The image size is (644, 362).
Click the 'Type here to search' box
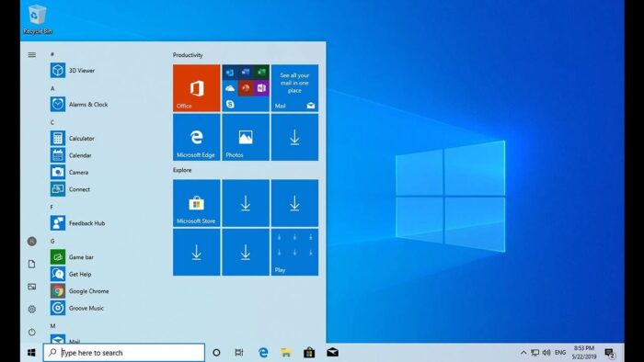tap(124, 353)
